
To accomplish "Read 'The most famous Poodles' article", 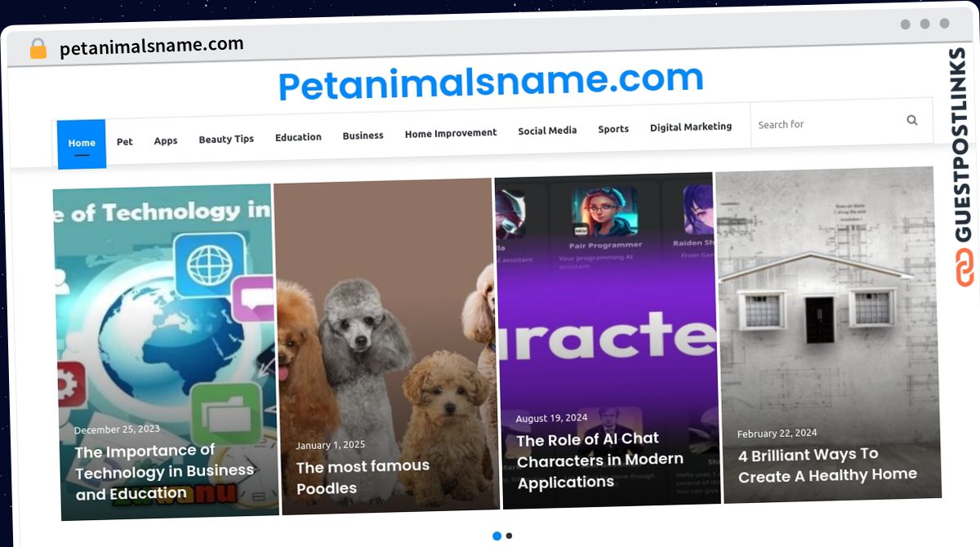I will click(x=363, y=477).
